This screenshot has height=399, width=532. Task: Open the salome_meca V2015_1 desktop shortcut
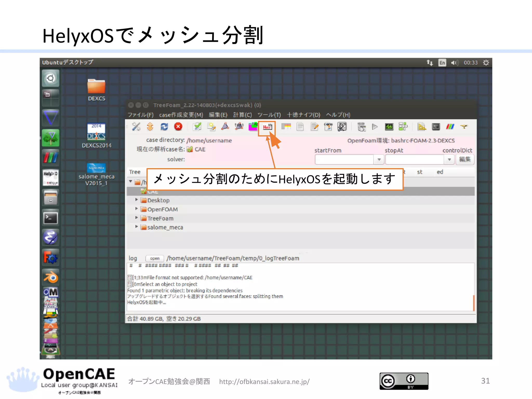coord(96,175)
